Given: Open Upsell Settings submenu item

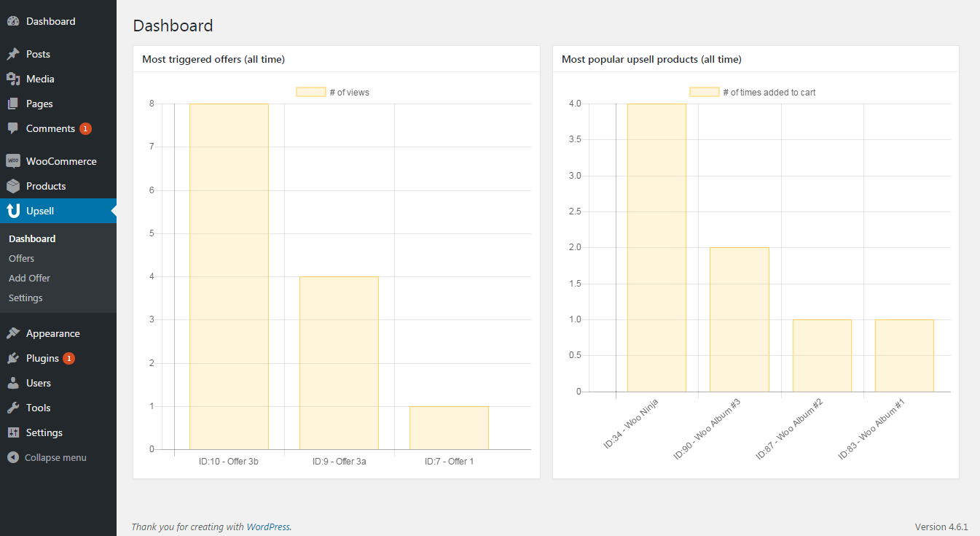Looking at the screenshot, I should (x=26, y=298).
